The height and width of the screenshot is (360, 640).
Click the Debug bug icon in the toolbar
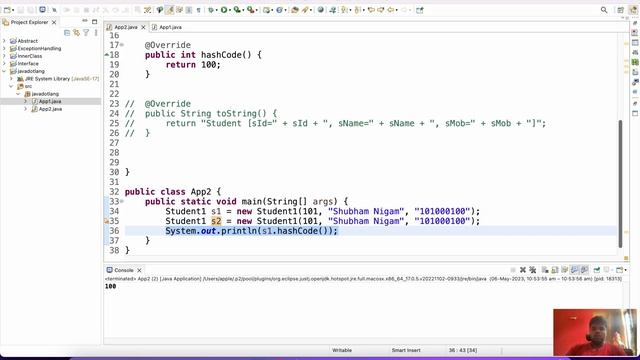pyautogui.click(x=211, y=10)
